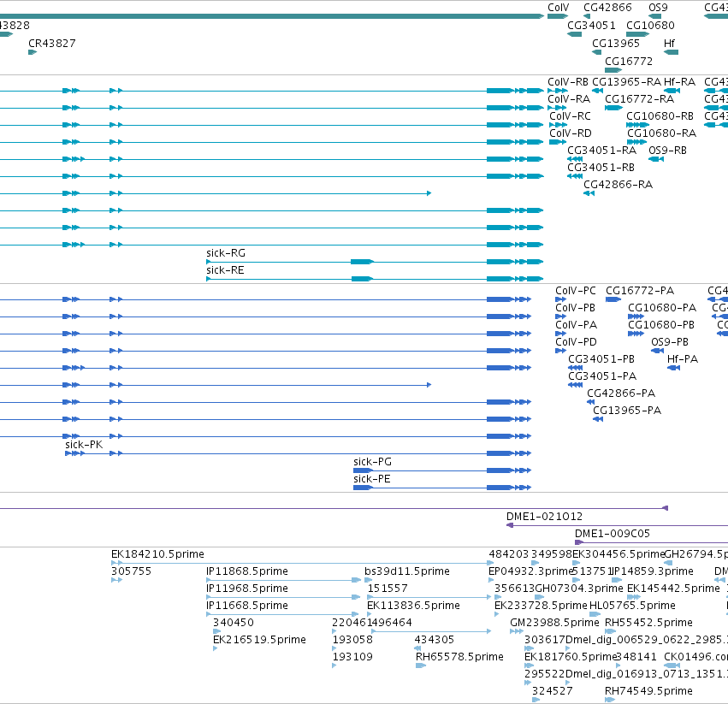Click the ColV-PC protein label
This screenshot has height=704, width=728.
click(x=575, y=291)
